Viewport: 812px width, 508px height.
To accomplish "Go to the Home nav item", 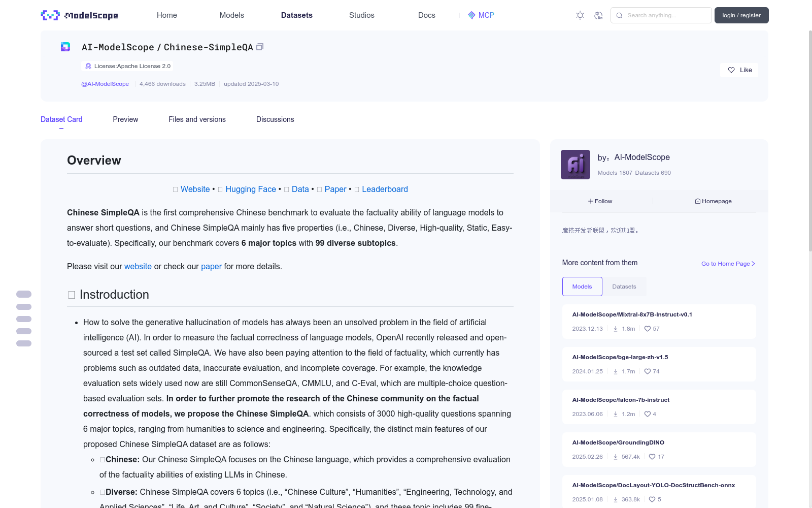I will click(167, 15).
